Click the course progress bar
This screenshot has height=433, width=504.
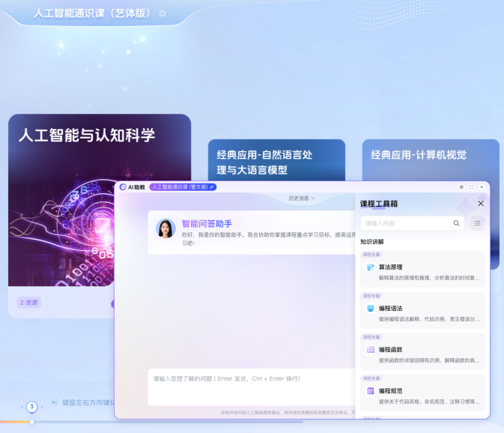[x=151, y=422]
